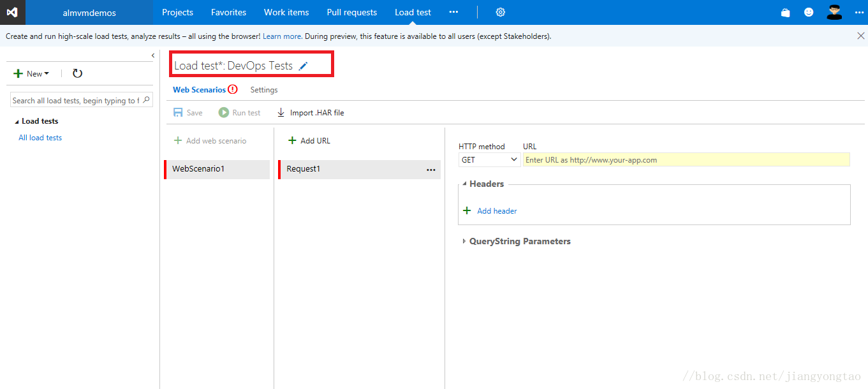Switch to the Settings tab

click(264, 90)
